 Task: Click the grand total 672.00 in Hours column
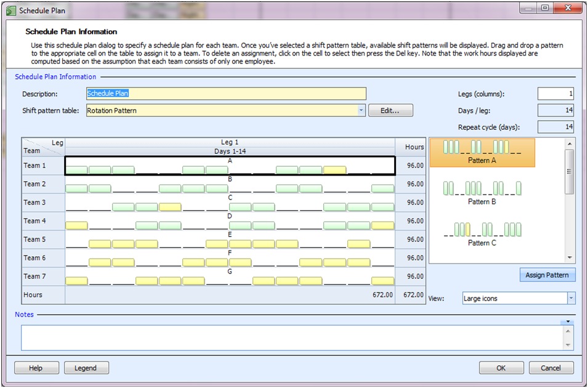point(411,295)
